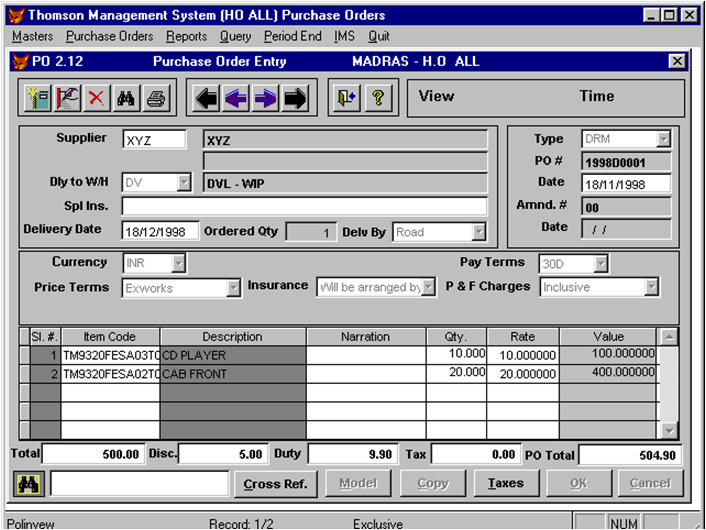Click the CAB FRONT description cell
706x530 pixels.
(x=233, y=374)
